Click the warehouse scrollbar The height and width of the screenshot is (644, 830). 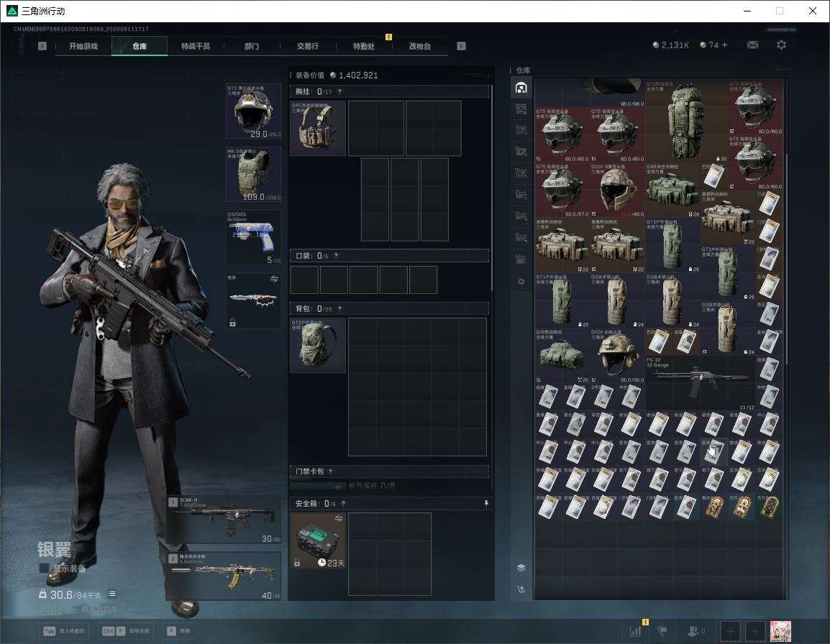(x=787, y=259)
